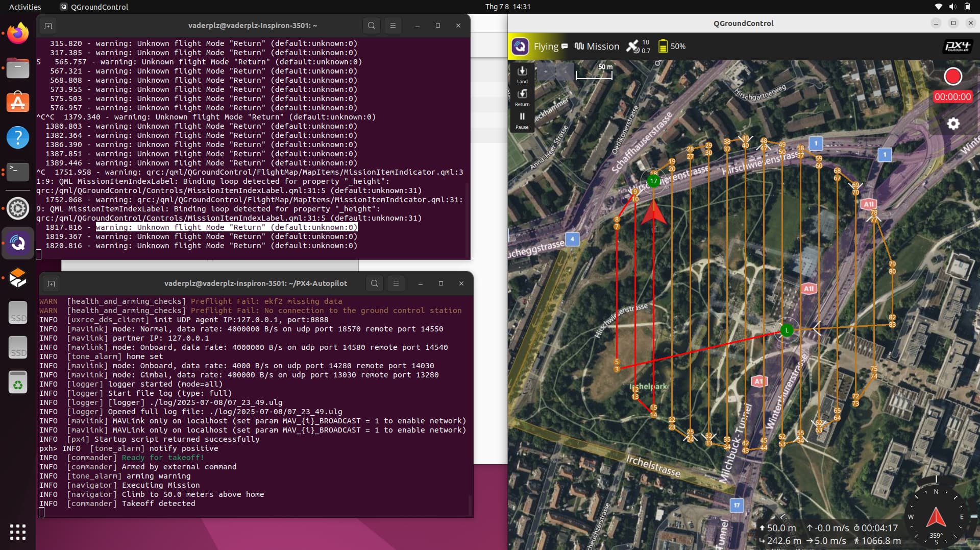The height and width of the screenshot is (550, 980).
Task: Zoom in the map with plus button
Action: [x=546, y=71]
